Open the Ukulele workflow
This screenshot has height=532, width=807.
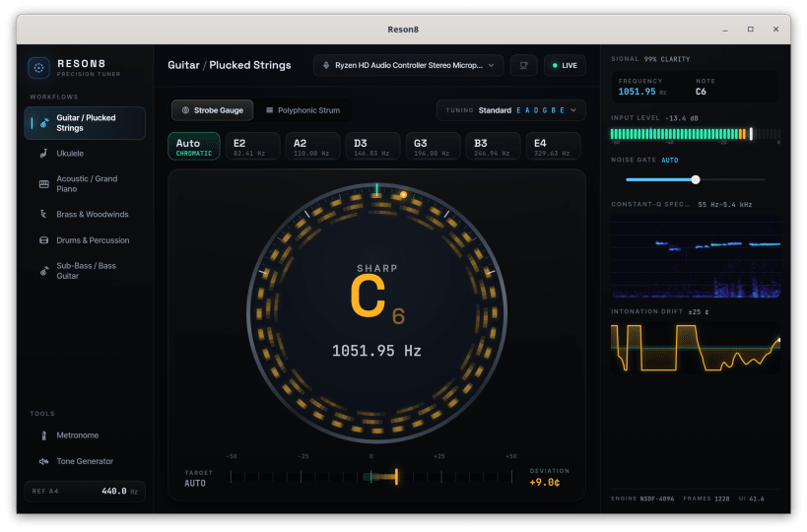pyautogui.click(x=85, y=154)
